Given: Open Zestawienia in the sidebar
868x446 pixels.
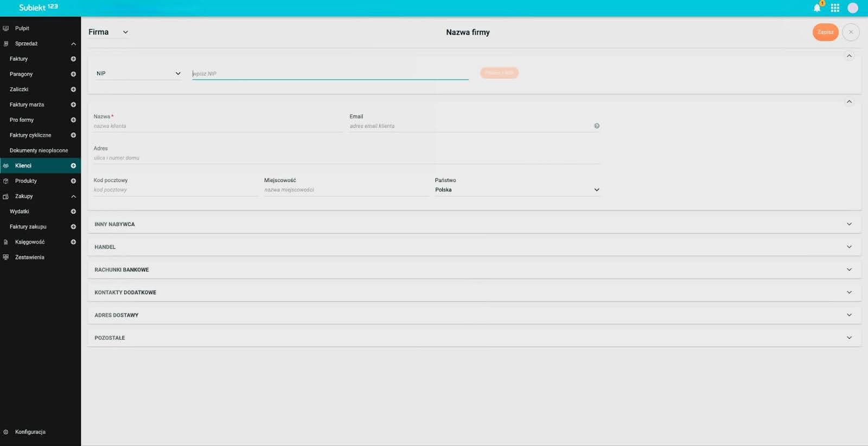Looking at the screenshot, I should tap(29, 257).
